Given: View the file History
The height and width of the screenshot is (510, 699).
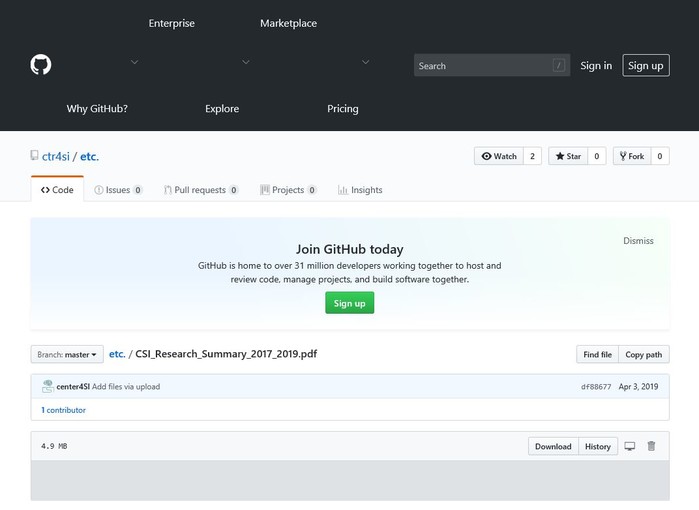Looking at the screenshot, I should coord(598,446).
